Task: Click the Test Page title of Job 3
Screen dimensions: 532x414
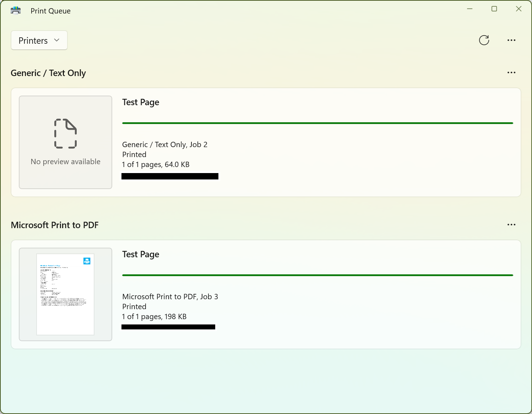Action: (x=141, y=254)
